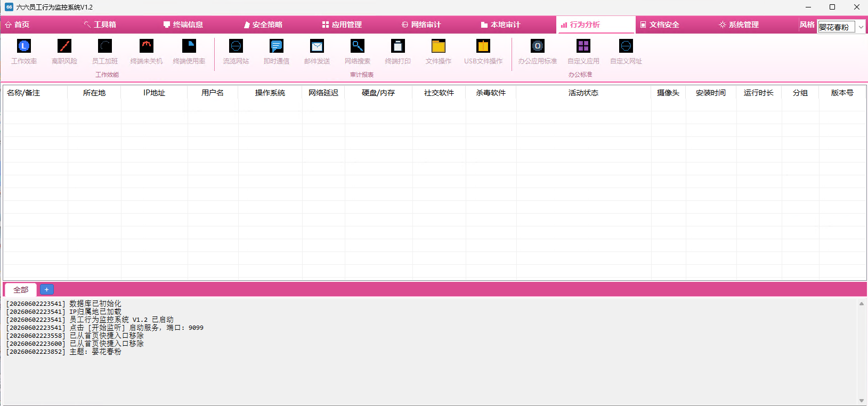
Task: Click the 活动状态 column header
Action: click(x=583, y=93)
